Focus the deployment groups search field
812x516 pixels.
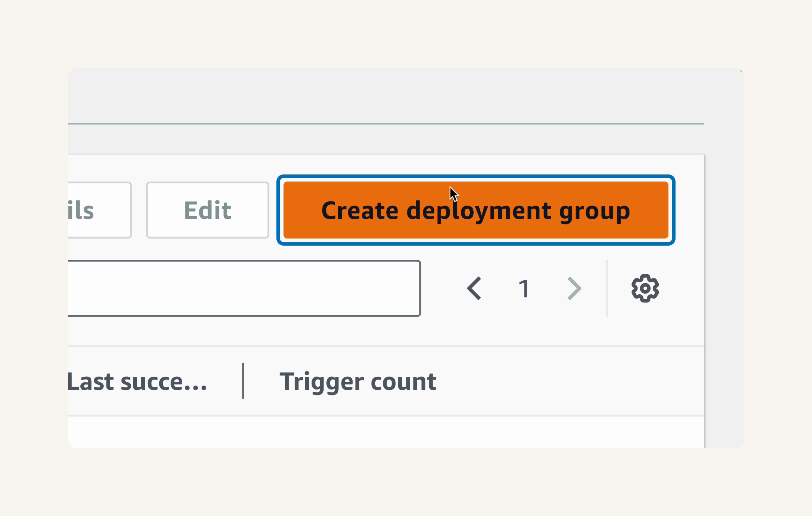coord(244,288)
